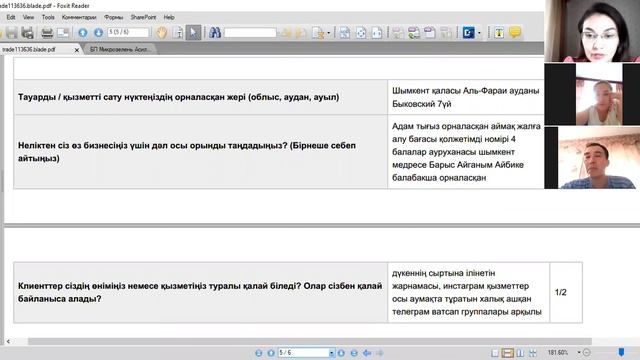Open the Комментарии menu
The width and height of the screenshot is (640, 360).
coord(79,17)
